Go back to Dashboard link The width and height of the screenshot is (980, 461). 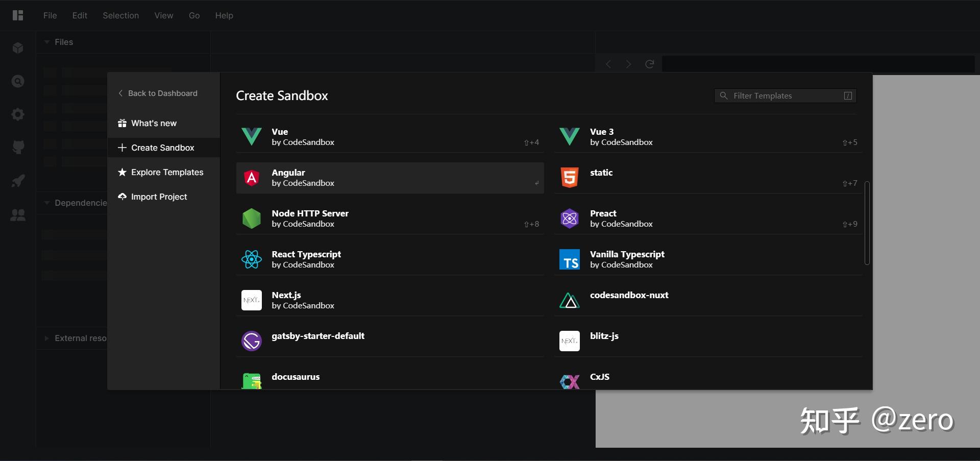point(158,93)
